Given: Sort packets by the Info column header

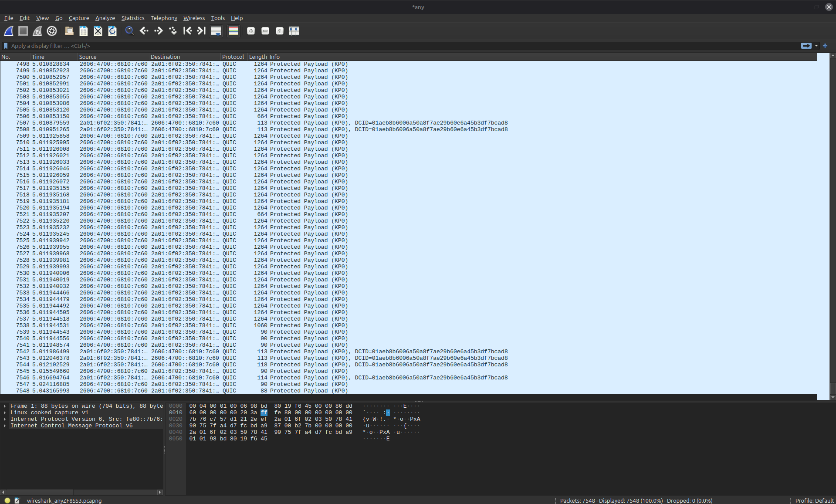Looking at the screenshot, I should pyautogui.click(x=542, y=57).
